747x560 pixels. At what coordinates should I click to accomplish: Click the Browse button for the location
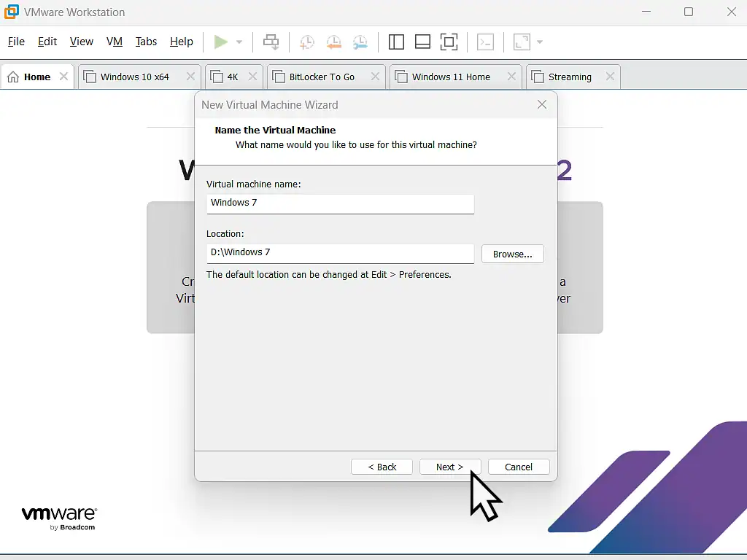pos(512,254)
